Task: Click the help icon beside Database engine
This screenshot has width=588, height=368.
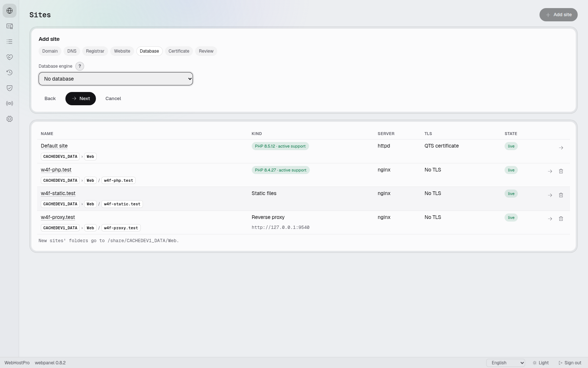Action: click(80, 66)
